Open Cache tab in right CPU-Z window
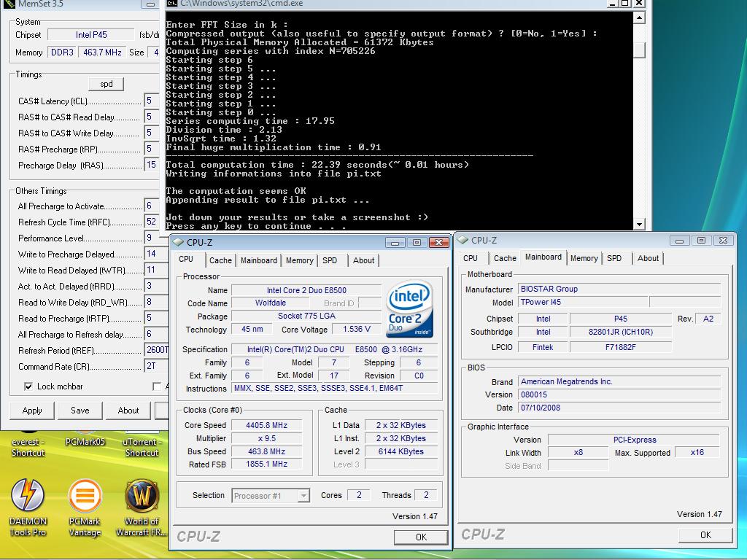This screenshot has width=747, height=560. pyautogui.click(x=505, y=258)
